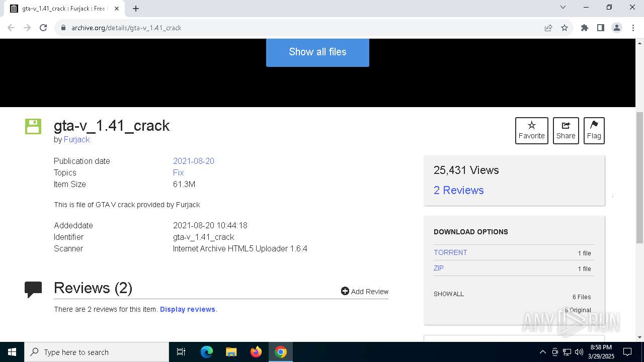Click SHOW ALL download files
The height and width of the screenshot is (362, 644).
coord(449,294)
